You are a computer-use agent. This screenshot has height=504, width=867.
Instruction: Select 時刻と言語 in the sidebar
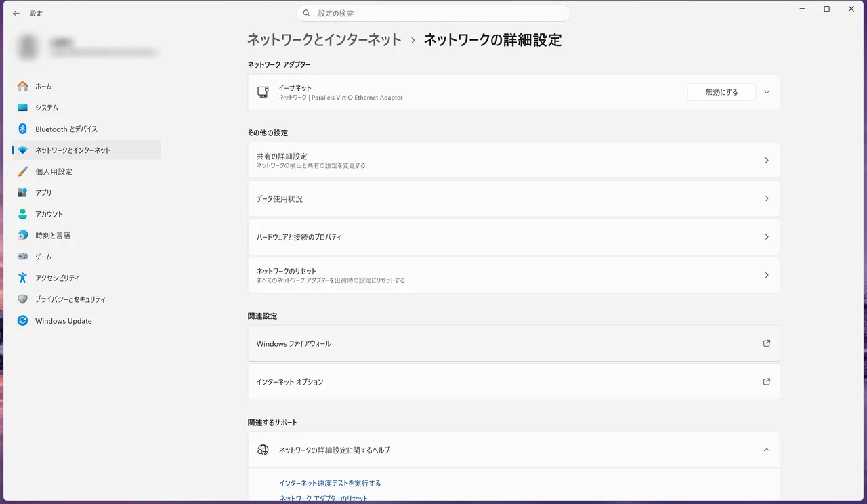87,236
